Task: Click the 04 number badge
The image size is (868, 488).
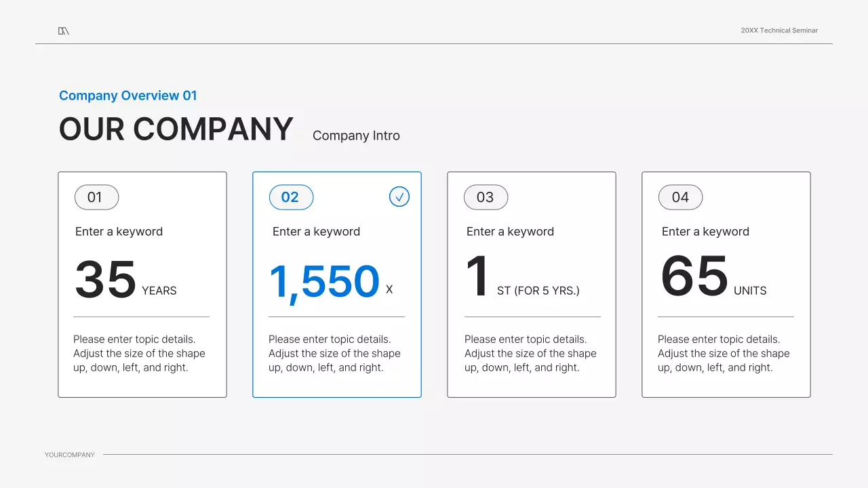Action: click(680, 197)
